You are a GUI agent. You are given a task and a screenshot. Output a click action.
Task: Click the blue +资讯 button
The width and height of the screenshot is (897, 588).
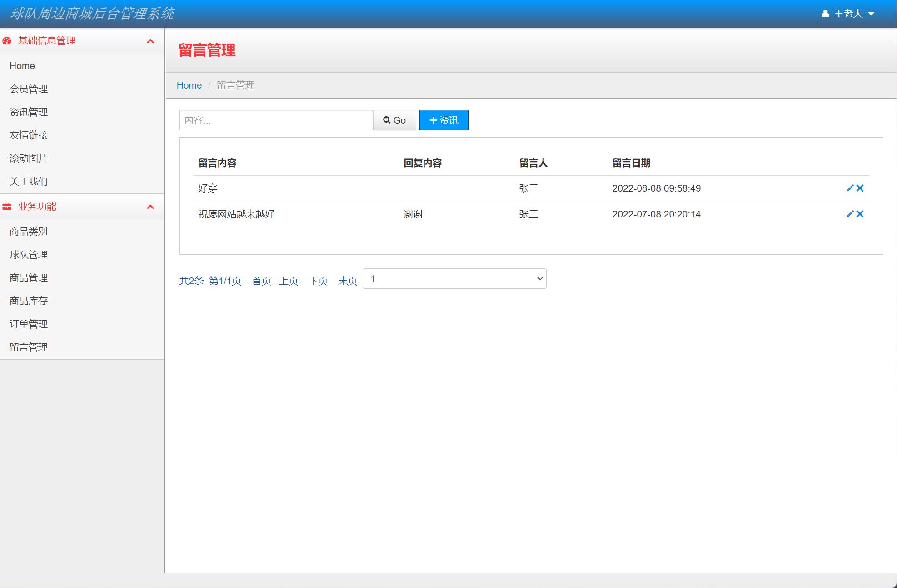click(x=444, y=120)
